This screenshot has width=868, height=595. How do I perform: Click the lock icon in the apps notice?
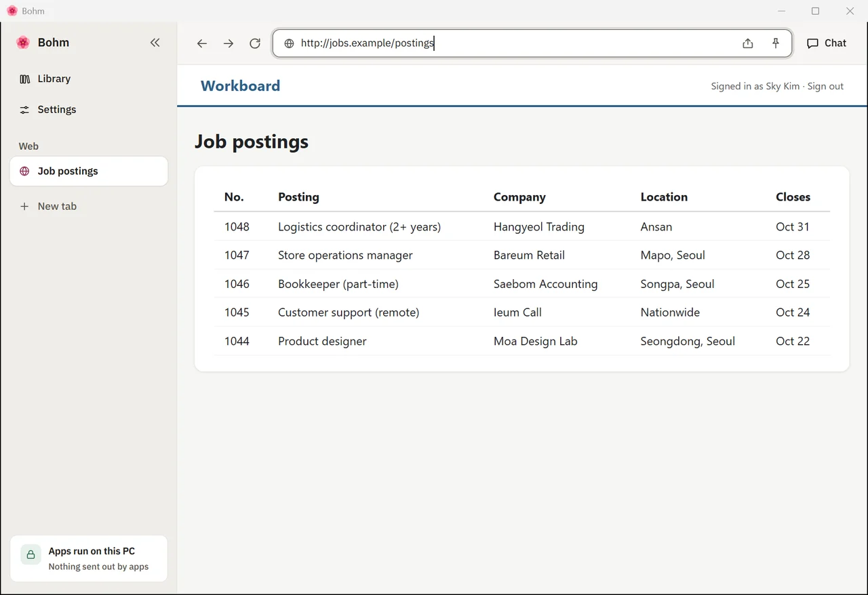31,554
